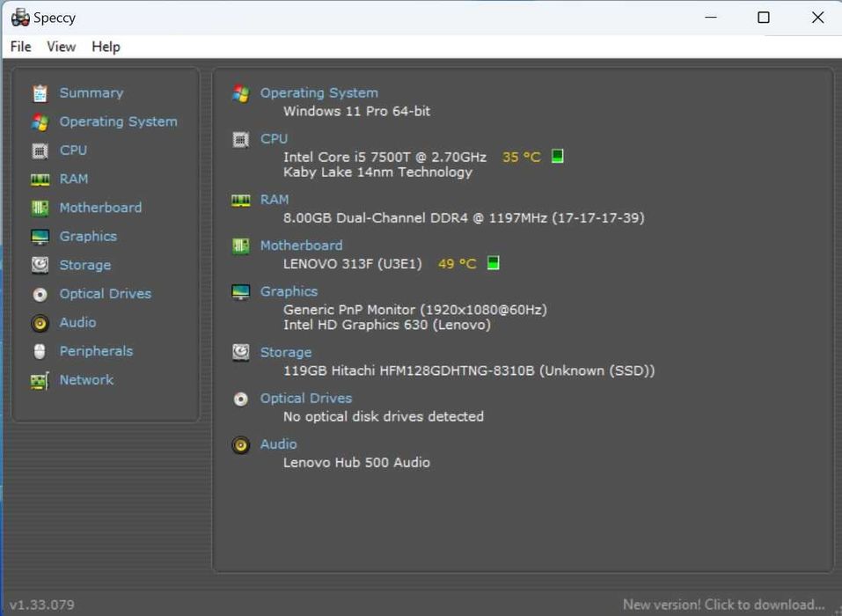Open the View menu
The image size is (842, 616).
pos(62,47)
